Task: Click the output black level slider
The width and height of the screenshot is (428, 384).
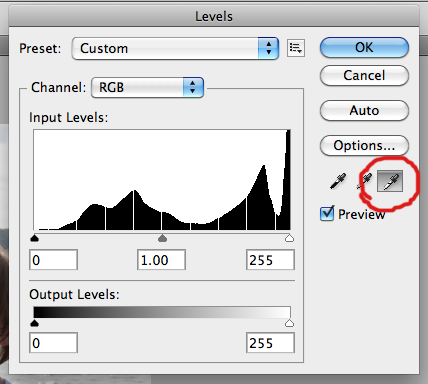Action: click(34, 323)
